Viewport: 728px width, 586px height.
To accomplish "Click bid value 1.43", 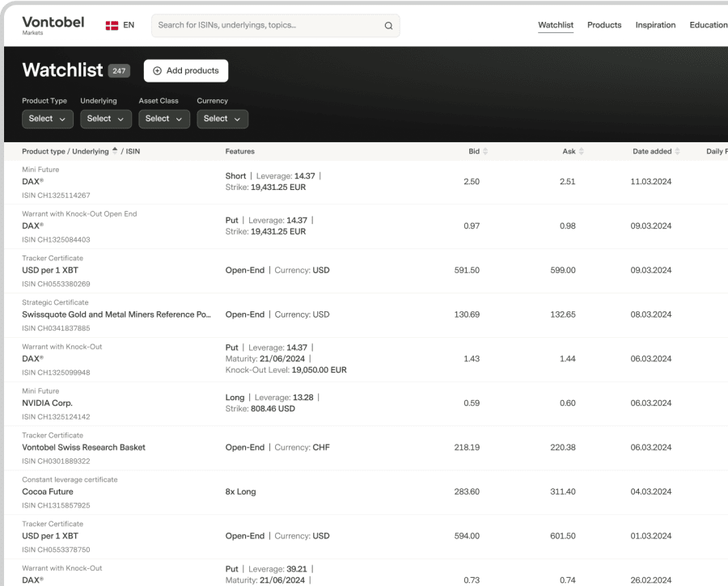I will [x=472, y=359].
